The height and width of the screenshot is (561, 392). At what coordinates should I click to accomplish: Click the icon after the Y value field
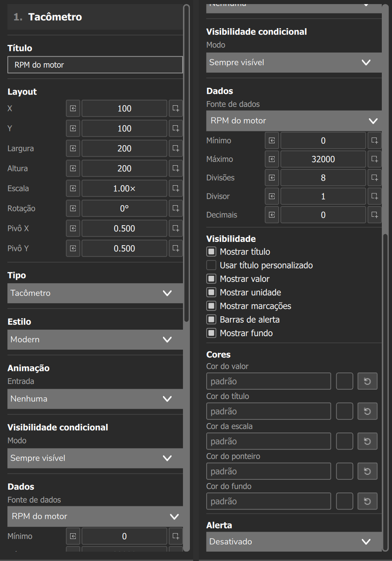(176, 129)
